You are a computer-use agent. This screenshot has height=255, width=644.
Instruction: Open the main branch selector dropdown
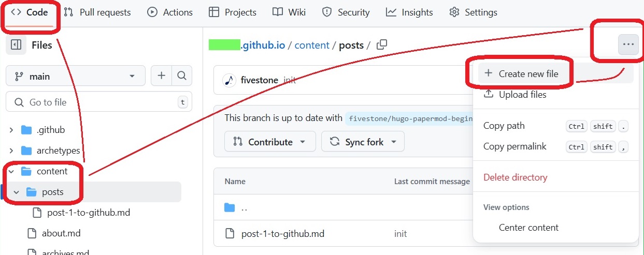pyautogui.click(x=75, y=76)
